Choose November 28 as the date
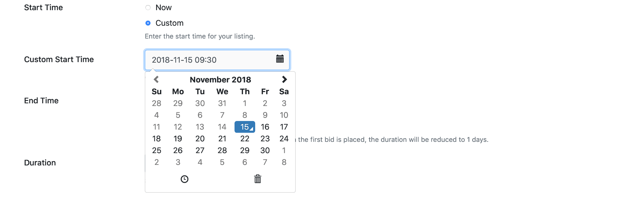 [222, 150]
